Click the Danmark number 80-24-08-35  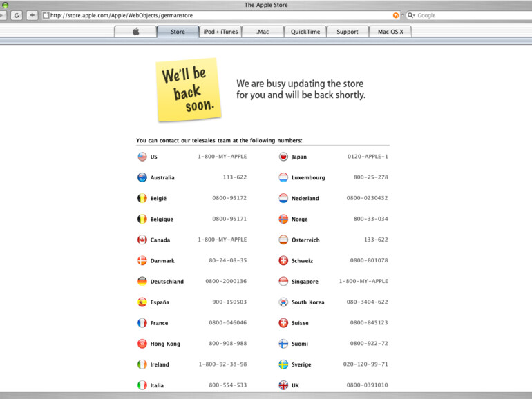click(228, 260)
